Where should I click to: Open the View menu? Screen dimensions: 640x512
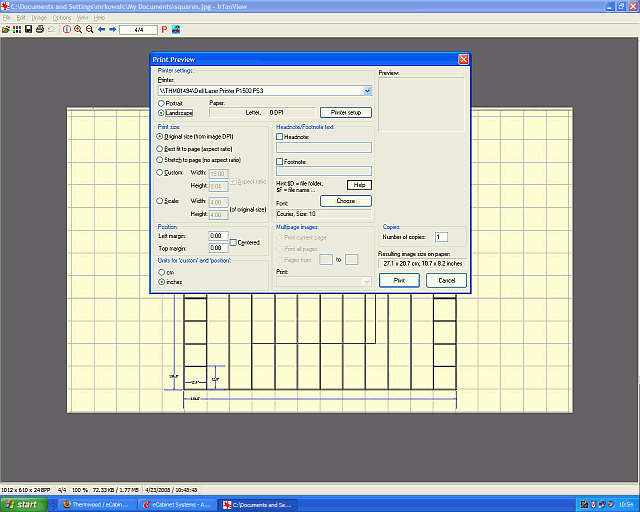(x=82, y=18)
